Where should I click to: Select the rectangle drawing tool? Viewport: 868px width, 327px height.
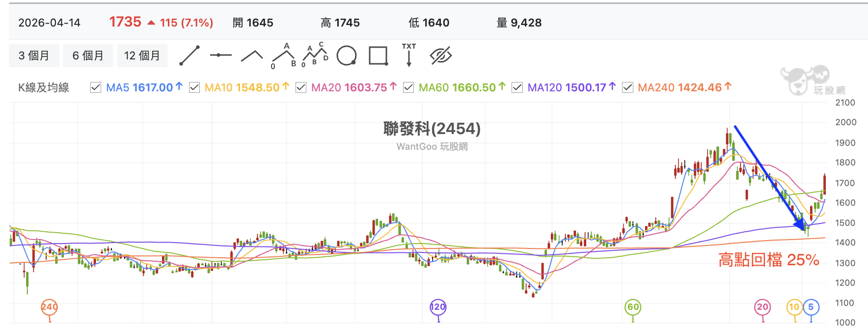click(x=378, y=55)
